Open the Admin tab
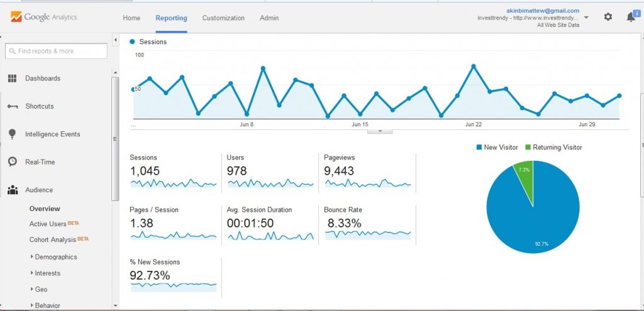The image size is (644, 311). click(x=269, y=18)
